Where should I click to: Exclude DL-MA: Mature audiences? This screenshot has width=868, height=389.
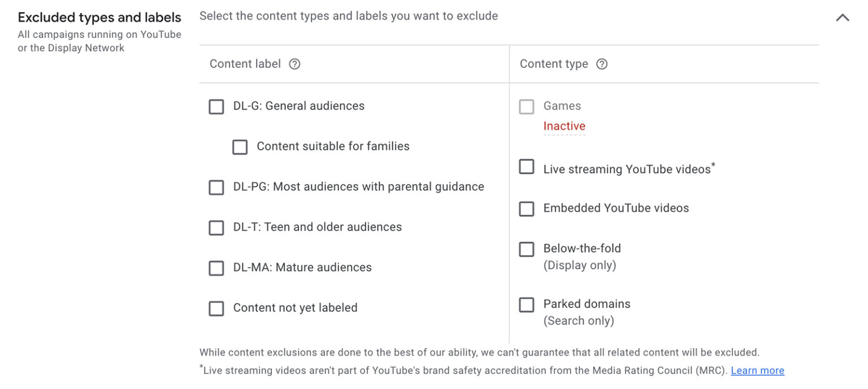[216, 268]
